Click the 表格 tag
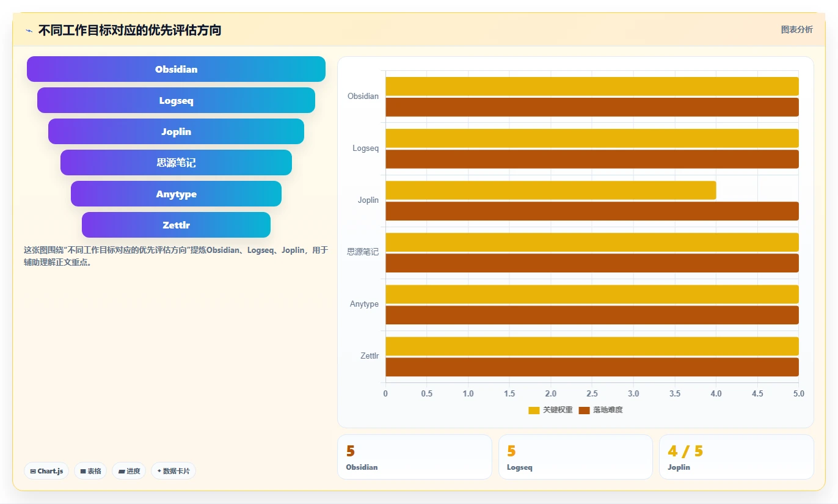The image size is (838, 504). click(x=90, y=471)
